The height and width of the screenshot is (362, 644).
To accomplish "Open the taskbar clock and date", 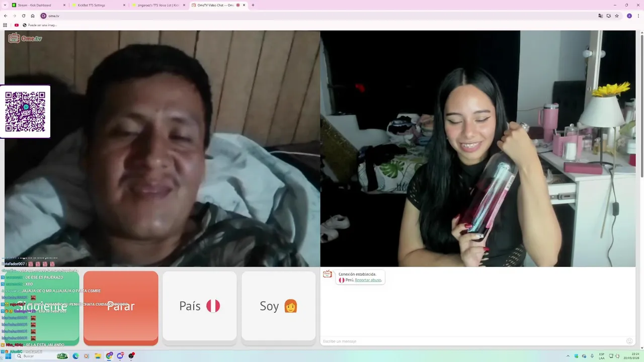I will coord(631,356).
